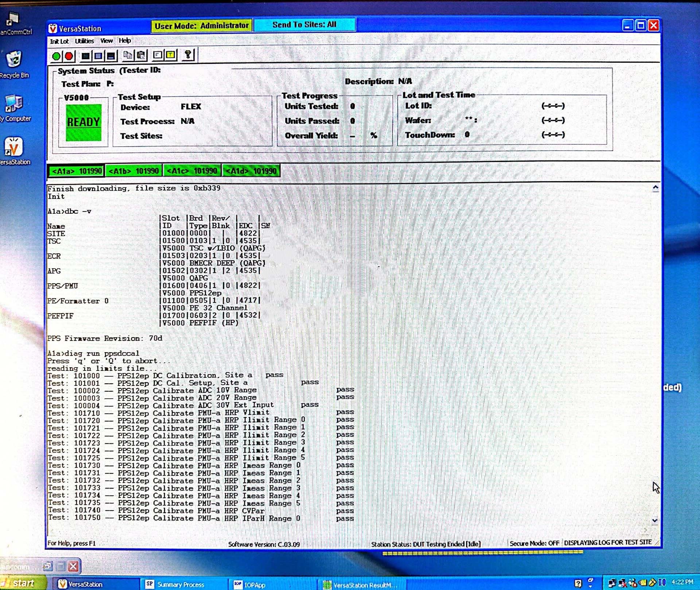Click the green start test button

56,56
